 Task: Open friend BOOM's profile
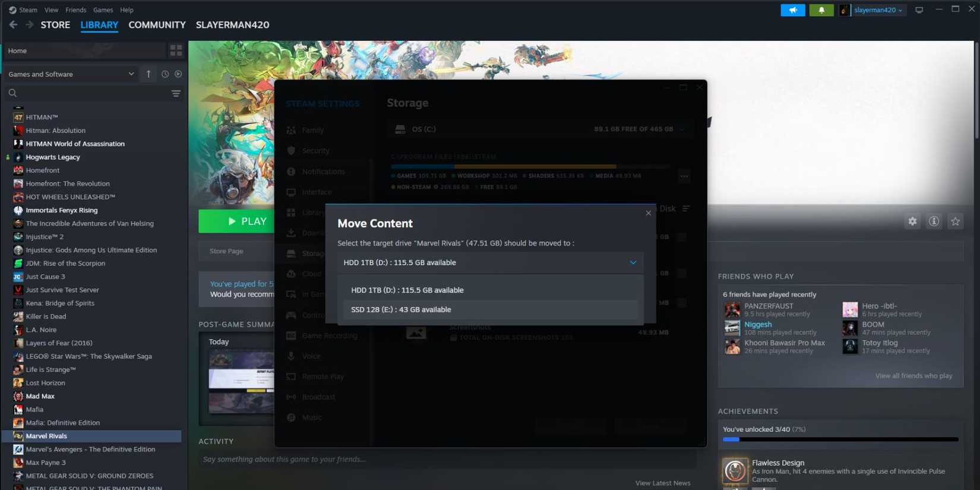[873, 324]
